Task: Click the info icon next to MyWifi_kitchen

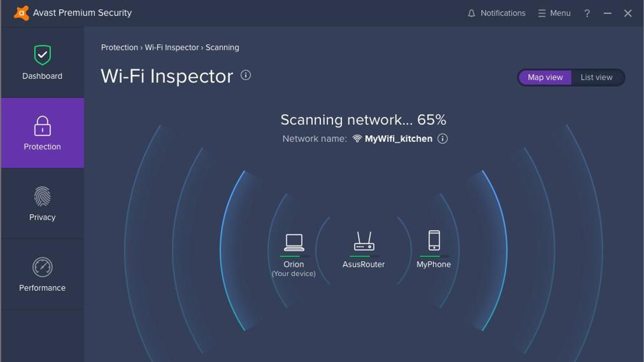Action: pyautogui.click(x=443, y=138)
